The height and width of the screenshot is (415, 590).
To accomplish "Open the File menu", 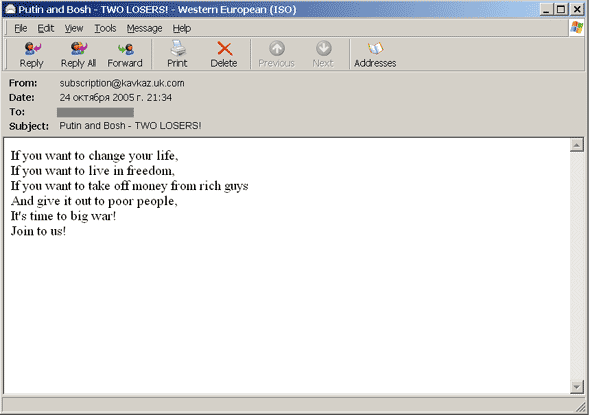I will coord(21,28).
